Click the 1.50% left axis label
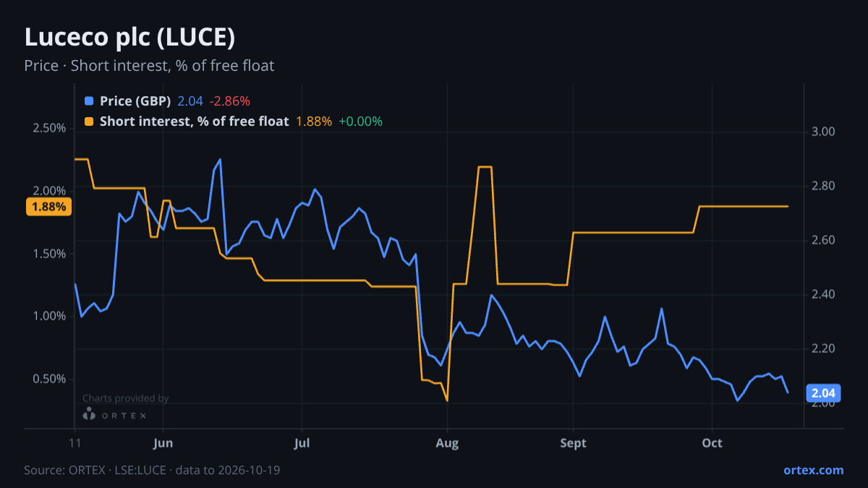868x488 pixels. (49, 254)
